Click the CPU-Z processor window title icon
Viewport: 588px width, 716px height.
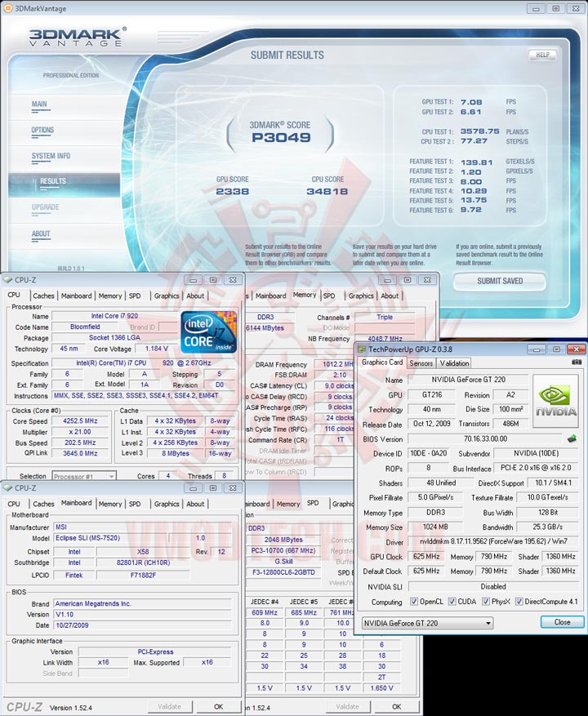pos(8,280)
